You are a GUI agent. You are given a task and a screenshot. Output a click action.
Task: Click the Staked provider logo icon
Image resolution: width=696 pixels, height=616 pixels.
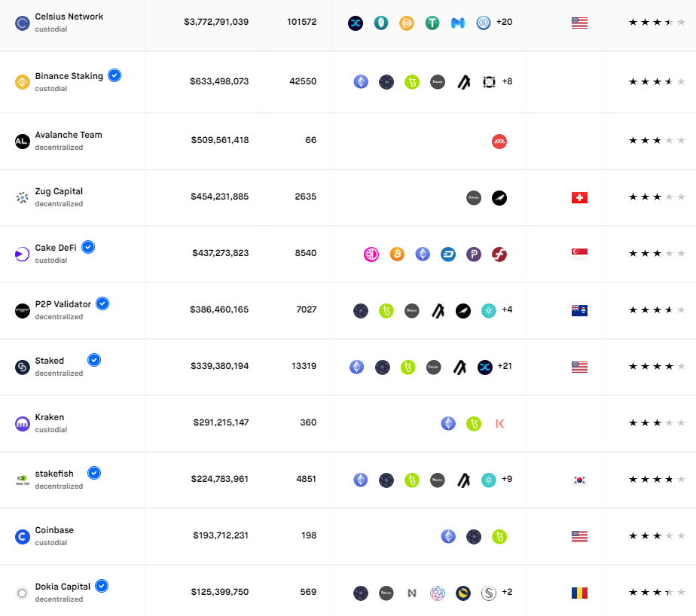22,367
